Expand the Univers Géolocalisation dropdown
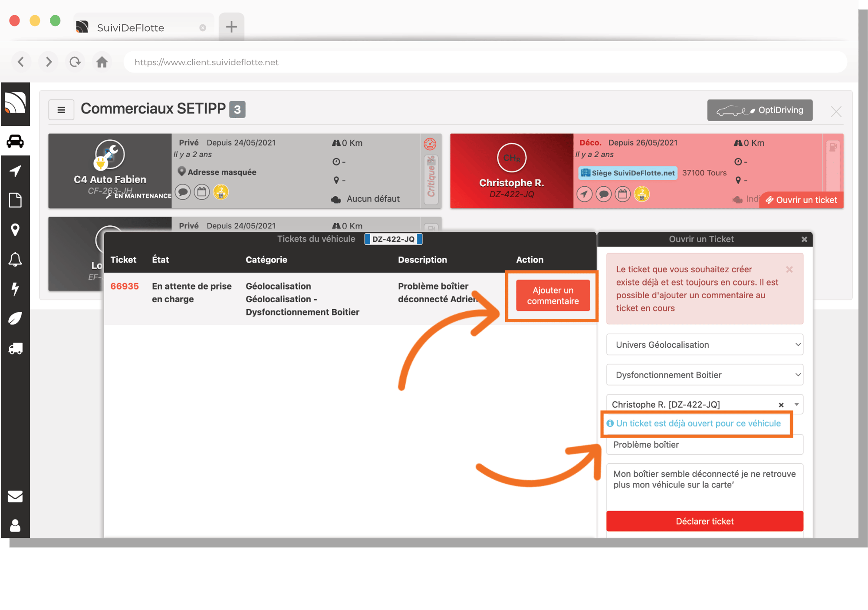Screen dimensions: 868x610 704,345
